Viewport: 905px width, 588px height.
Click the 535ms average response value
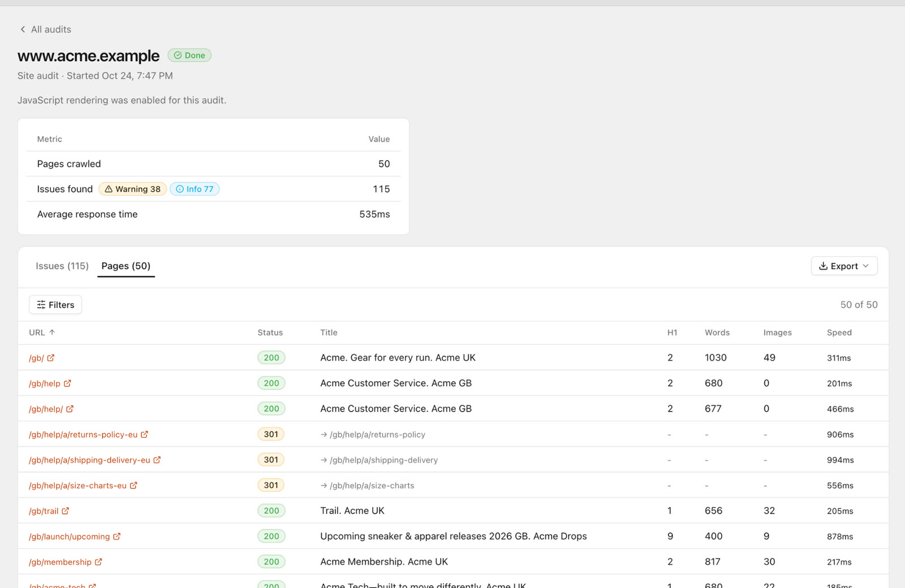[374, 214]
